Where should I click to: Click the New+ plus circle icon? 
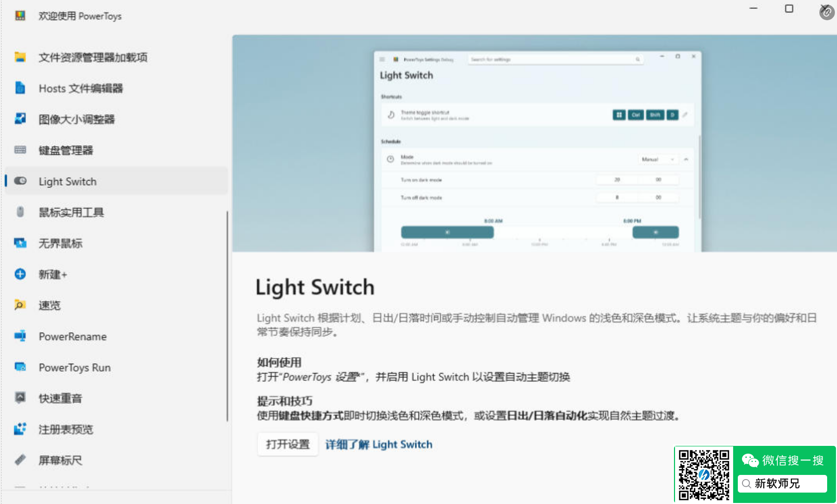(x=20, y=274)
